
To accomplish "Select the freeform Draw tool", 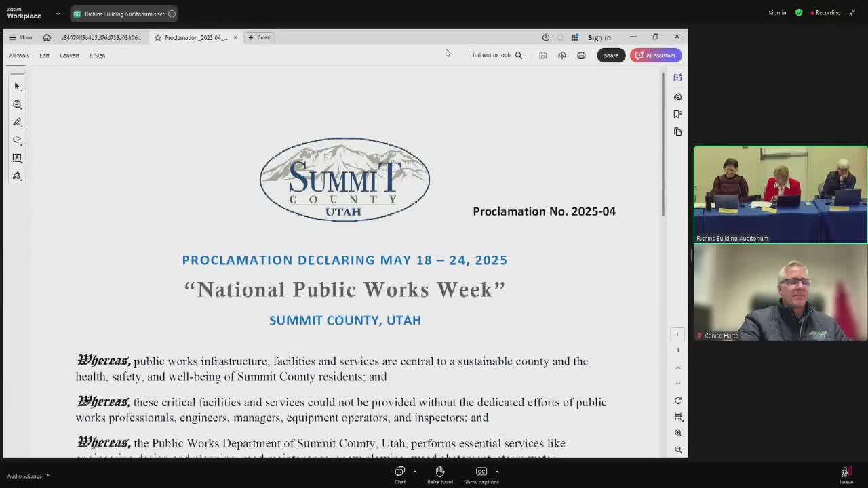I will click(17, 140).
